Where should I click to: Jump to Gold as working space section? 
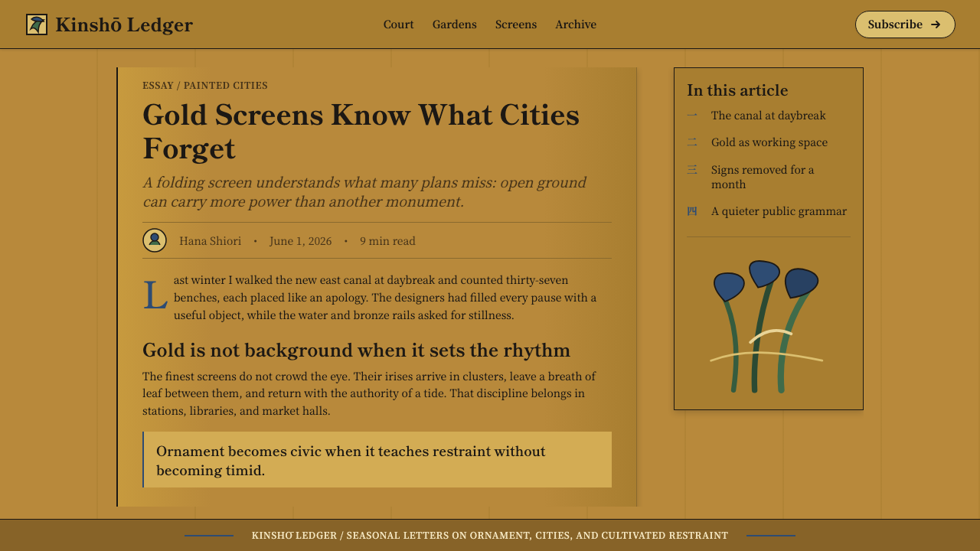click(x=769, y=142)
